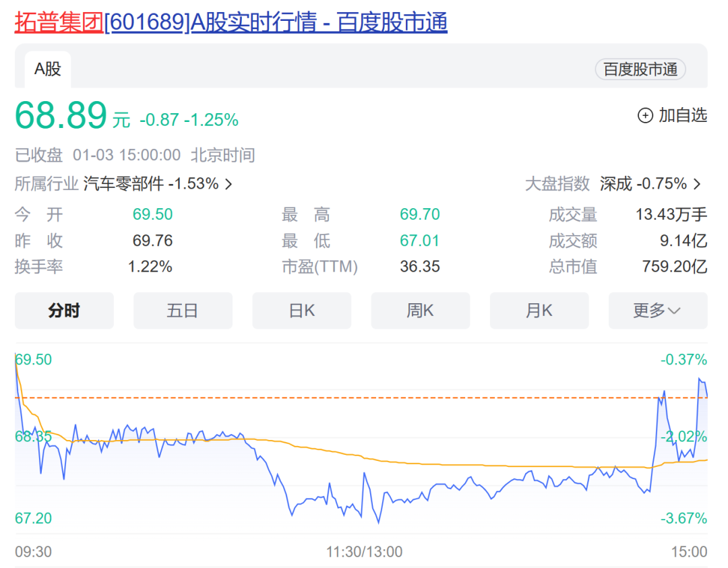The width and height of the screenshot is (728, 568).
Task: Click the -3.67% chart axis label
Action: click(x=684, y=518)
